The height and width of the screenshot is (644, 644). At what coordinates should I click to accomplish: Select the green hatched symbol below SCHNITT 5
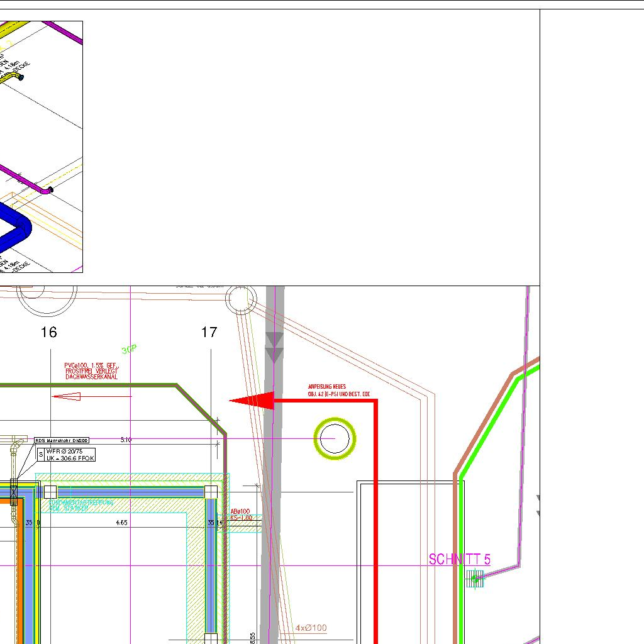pyautogui.click(x=475, y=579)
